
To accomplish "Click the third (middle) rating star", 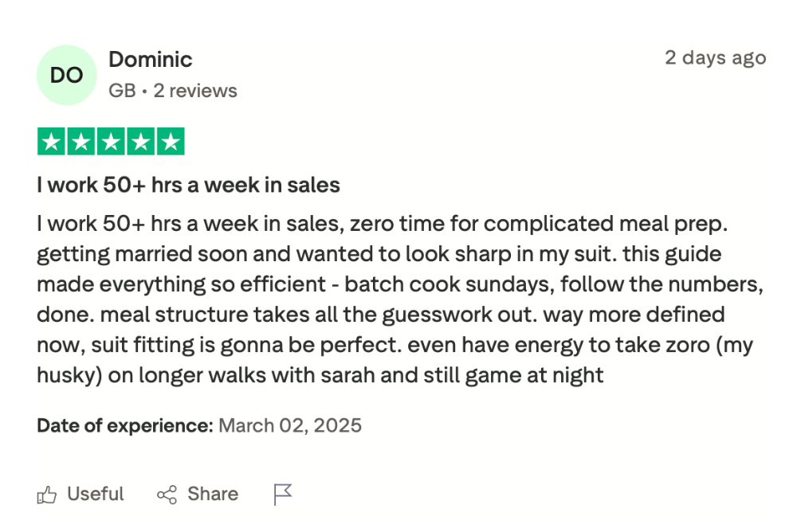I will coord(111,142).
